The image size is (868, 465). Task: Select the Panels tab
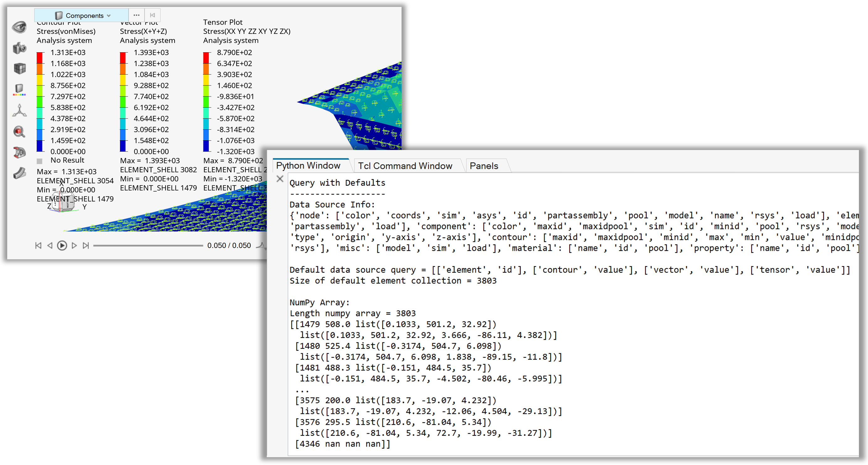point(484,166)
